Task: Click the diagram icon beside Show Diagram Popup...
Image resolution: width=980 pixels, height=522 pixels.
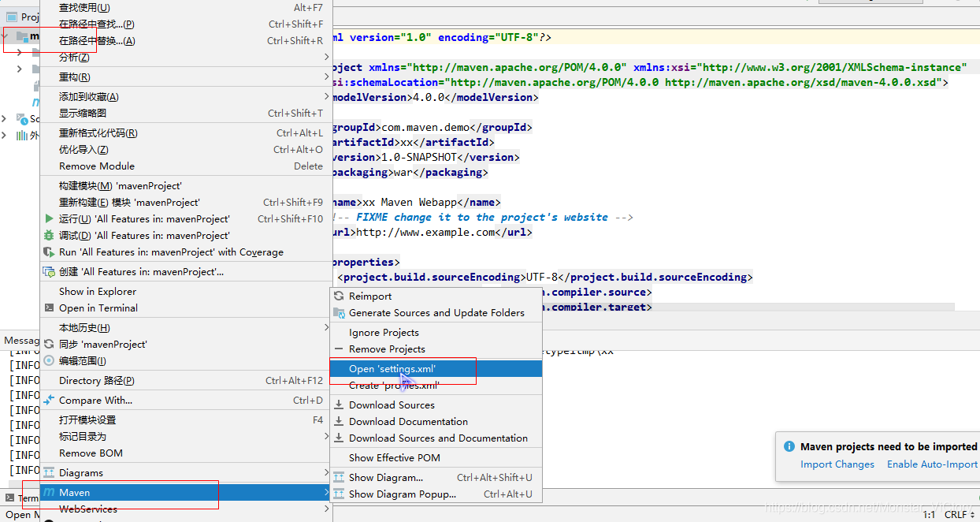Action: pos(340,494)
